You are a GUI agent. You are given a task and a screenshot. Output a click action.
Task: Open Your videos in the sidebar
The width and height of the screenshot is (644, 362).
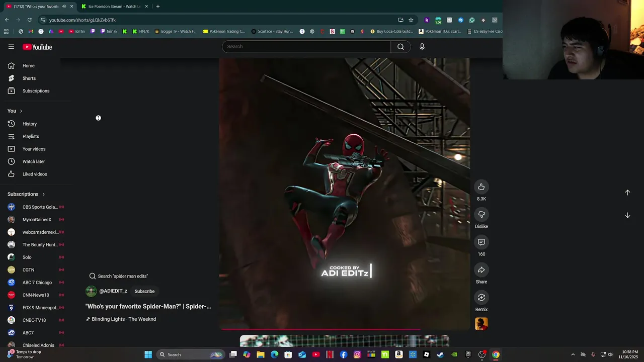tap(33, 149)
